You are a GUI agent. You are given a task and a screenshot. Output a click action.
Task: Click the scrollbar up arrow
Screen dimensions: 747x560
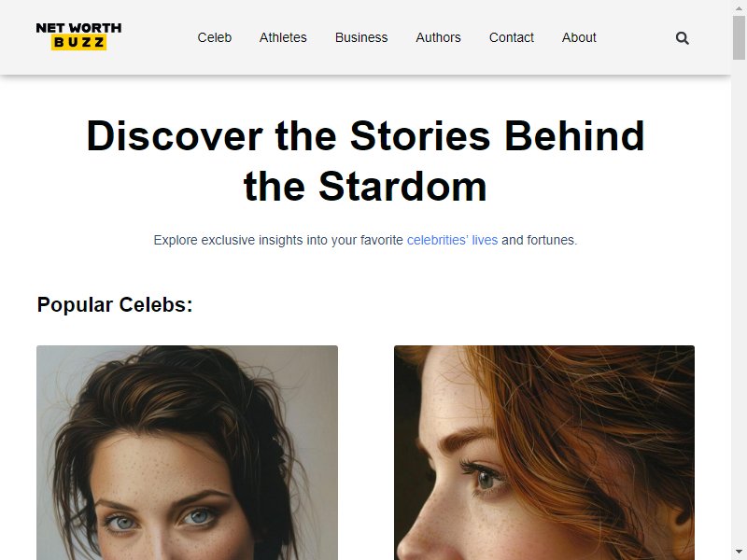click(x=739, y=8)
